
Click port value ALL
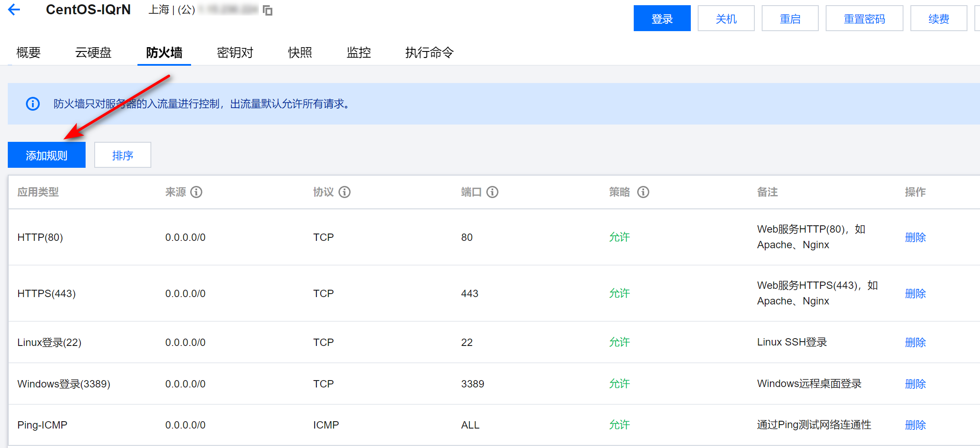[x=470, y=425]
